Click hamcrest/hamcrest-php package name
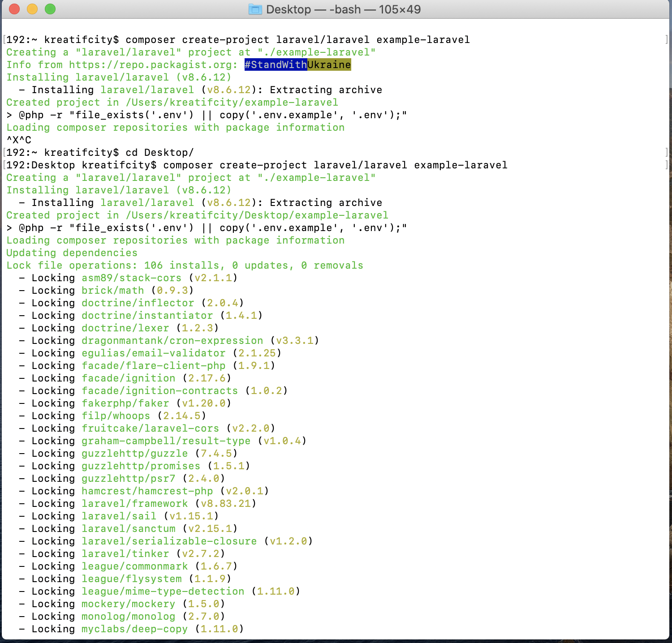Screen dimensions: 672x643 (147, 491)
